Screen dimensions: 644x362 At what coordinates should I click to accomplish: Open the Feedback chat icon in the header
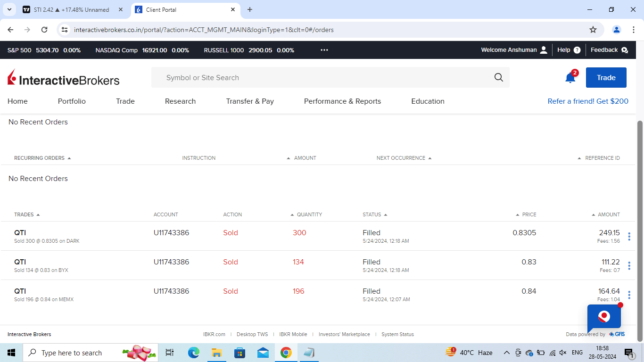point(625,50)
